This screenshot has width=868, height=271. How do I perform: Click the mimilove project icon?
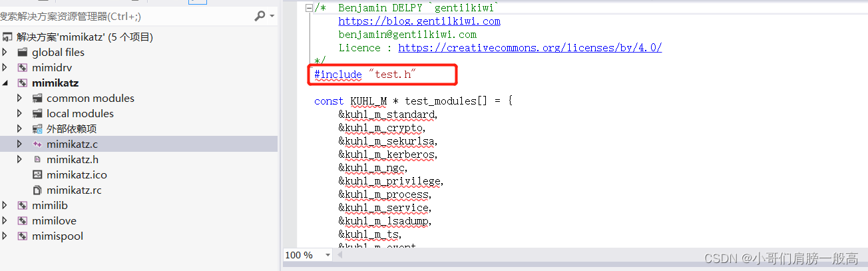point(23,221)
